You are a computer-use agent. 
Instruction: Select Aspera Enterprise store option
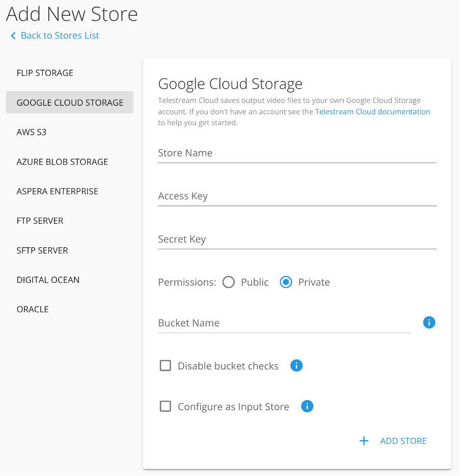pos(57,191)
